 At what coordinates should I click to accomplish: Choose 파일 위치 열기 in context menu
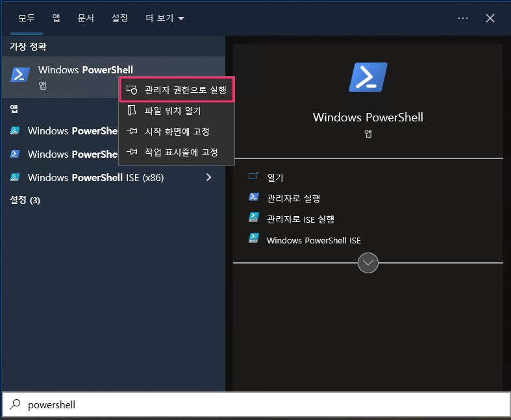(x=177, y=111)
